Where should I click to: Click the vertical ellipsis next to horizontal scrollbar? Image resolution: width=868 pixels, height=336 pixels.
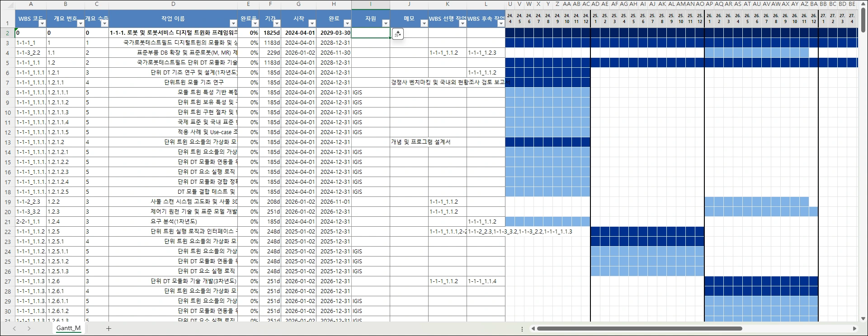(x=522, y=329)
